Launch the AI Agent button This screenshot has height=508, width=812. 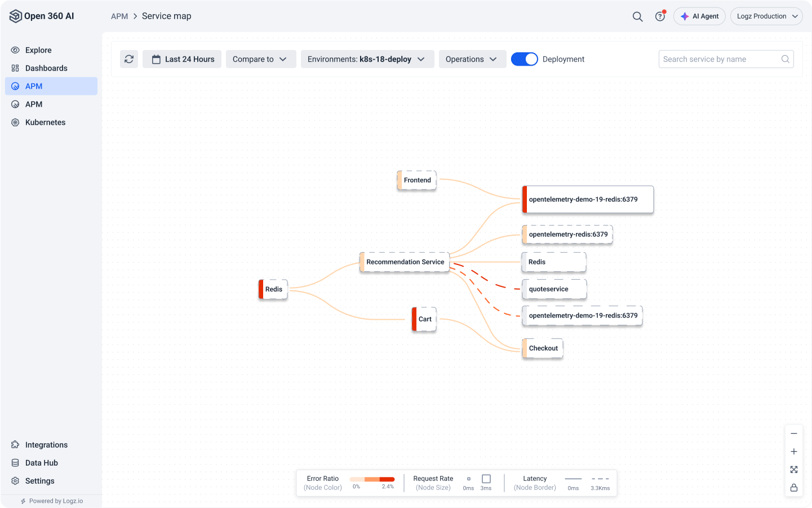[x=699, y=16]
